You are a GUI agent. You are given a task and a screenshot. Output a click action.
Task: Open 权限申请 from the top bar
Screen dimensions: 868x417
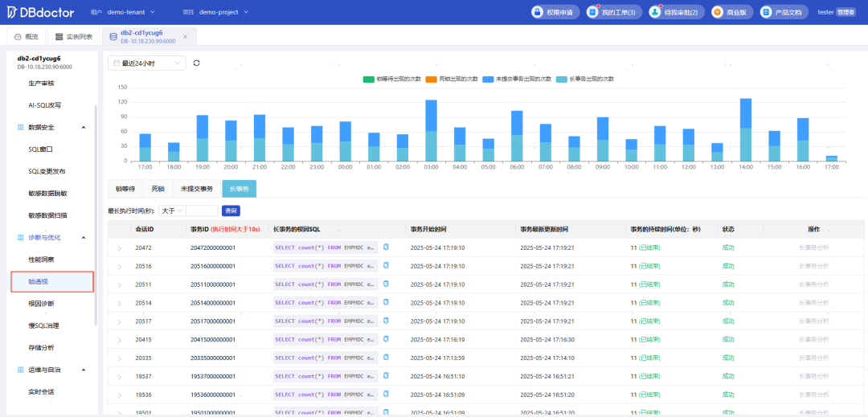pos(555,11)
